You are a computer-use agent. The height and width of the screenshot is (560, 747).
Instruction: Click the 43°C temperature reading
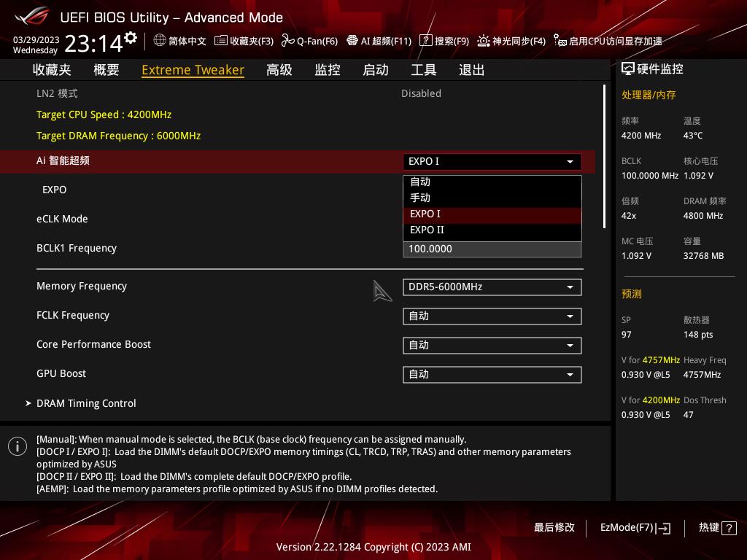click(693, 136)
